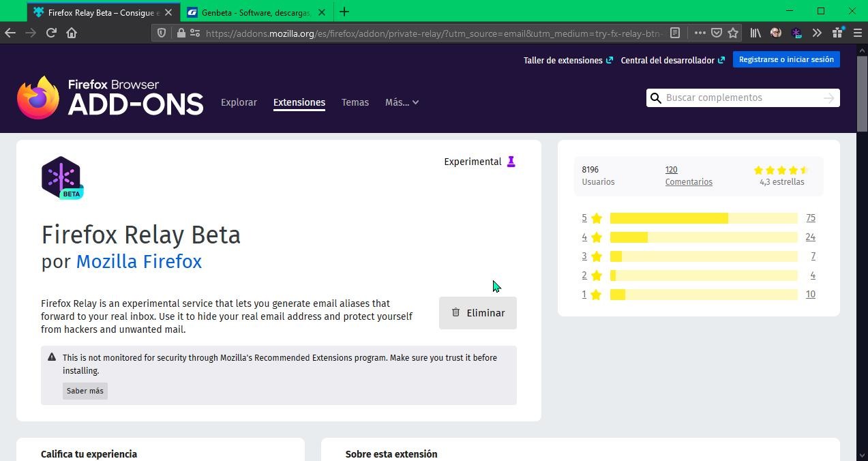The width and height of the screenshot is (868, 461).
Task: Click the Experimental flask badge icon
Action: [511, 162]
